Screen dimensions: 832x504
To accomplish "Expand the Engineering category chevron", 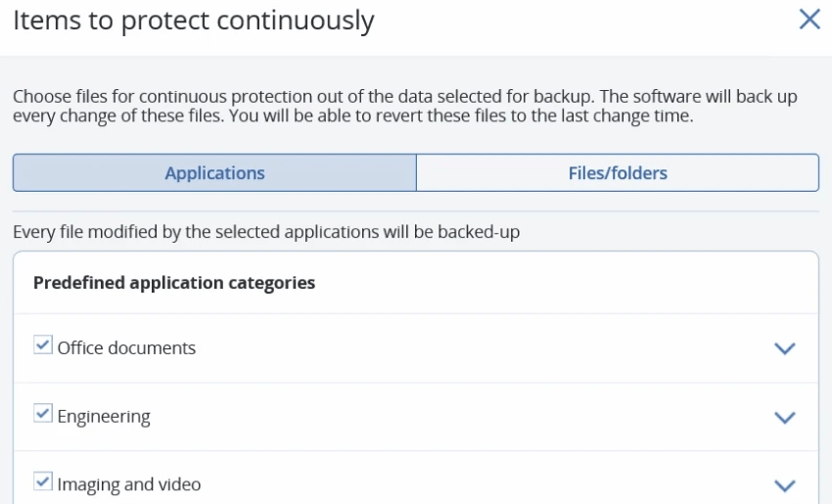I will (x=784, y=417).
